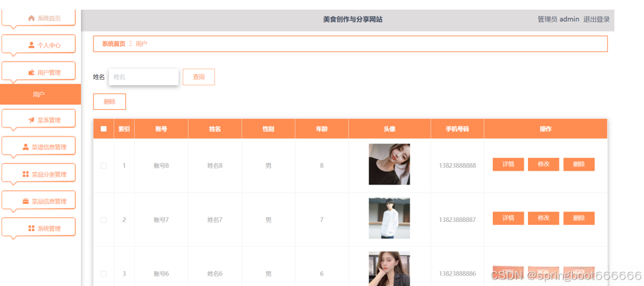This screenshot has width=644, height=286.
Task: Click the icon beside 用户管理
Action: point(31,72)
